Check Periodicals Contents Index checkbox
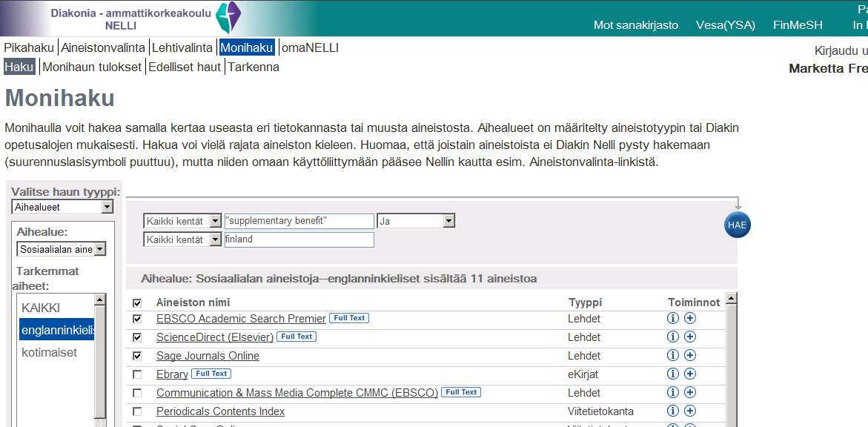This screenshot has width=868, height=427. click(137, 411)
